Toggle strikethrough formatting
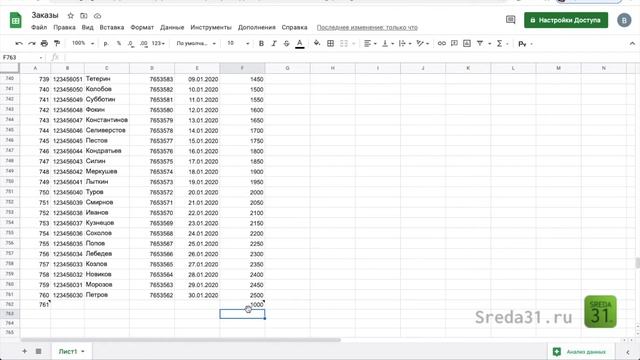Viewport: 640px width, 360px height. pos(287,43)
